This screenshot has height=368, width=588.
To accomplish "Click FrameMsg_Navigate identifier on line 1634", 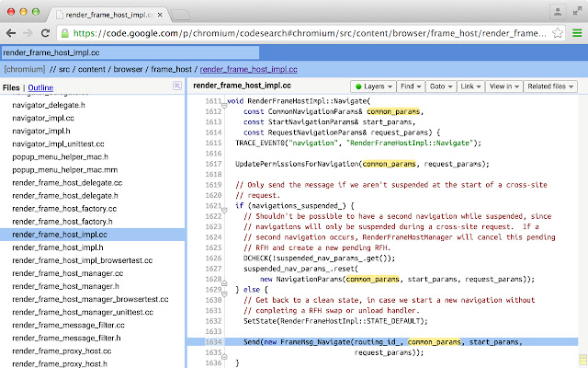I will pos(315,342).
